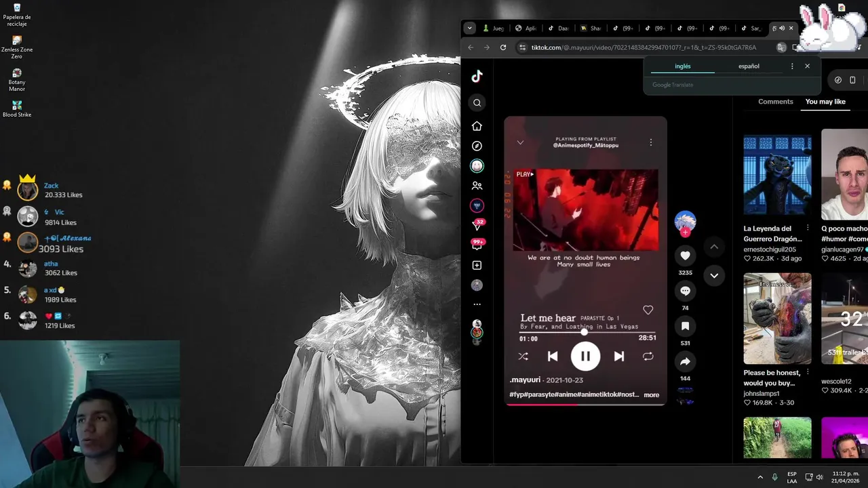The height and width of the screenshot is (488, 868).
Task: Open the creator avatar beside the video
Action: coord(685,221)
